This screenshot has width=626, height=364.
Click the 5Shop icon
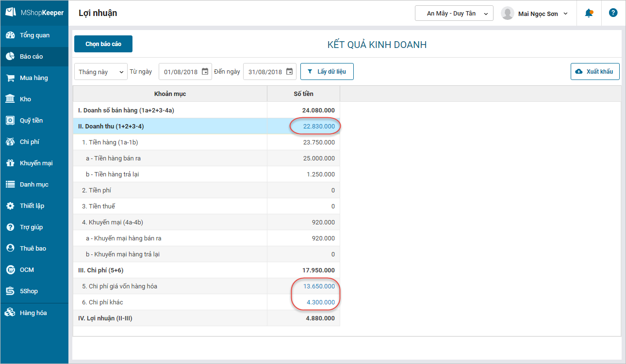click(x=10, y=291)
